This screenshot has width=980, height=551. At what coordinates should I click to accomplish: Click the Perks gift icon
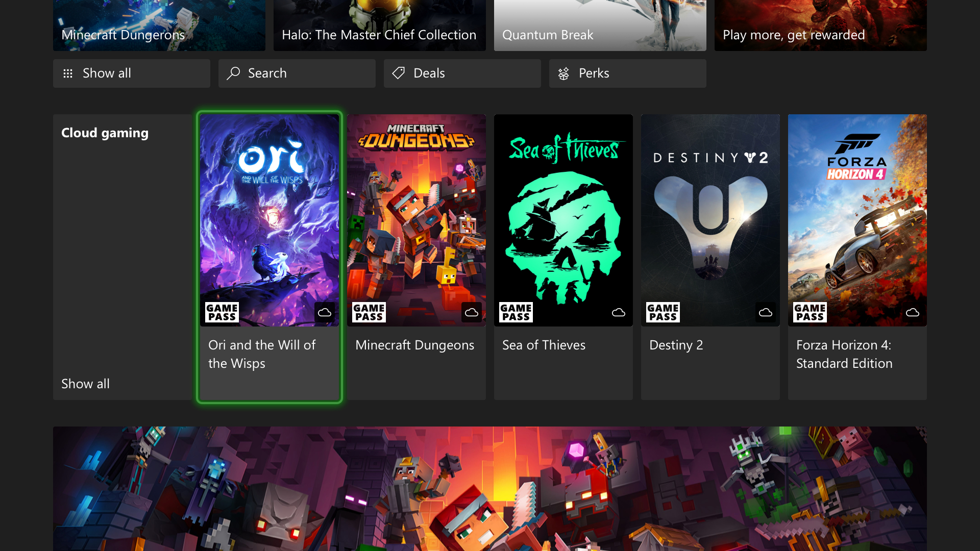pos(564,72)
